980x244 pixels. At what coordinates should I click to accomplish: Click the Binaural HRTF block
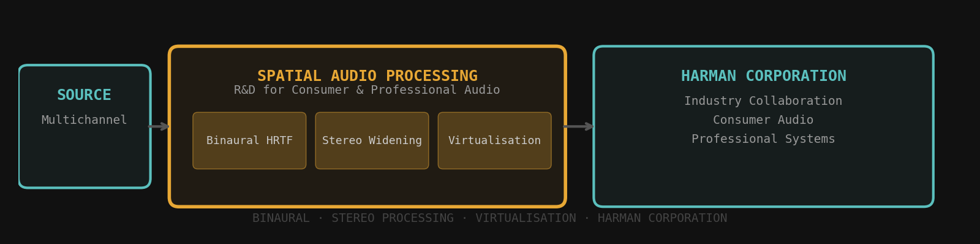[249, 140]
